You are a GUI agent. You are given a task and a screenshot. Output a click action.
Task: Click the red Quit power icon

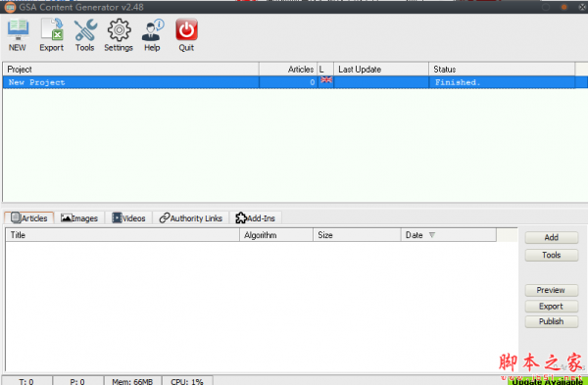[x=186, y=35]
